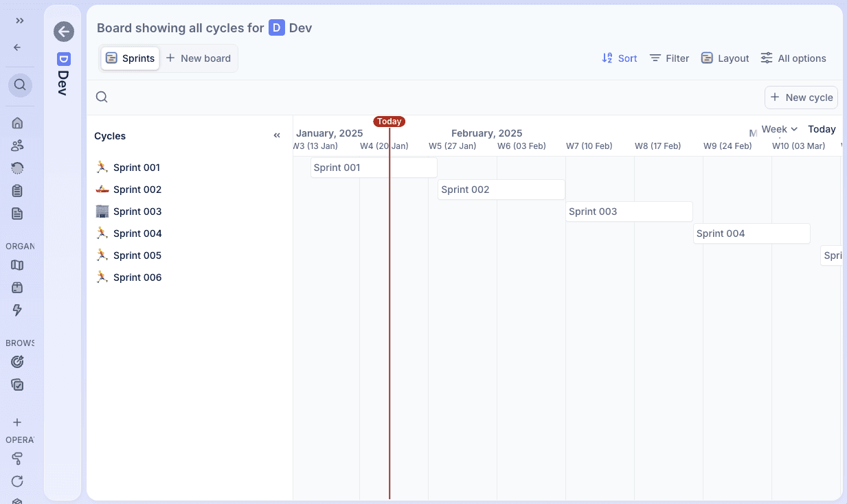
Task: Click the W6 (03 Feb) week header
Action: coord(521,146)
